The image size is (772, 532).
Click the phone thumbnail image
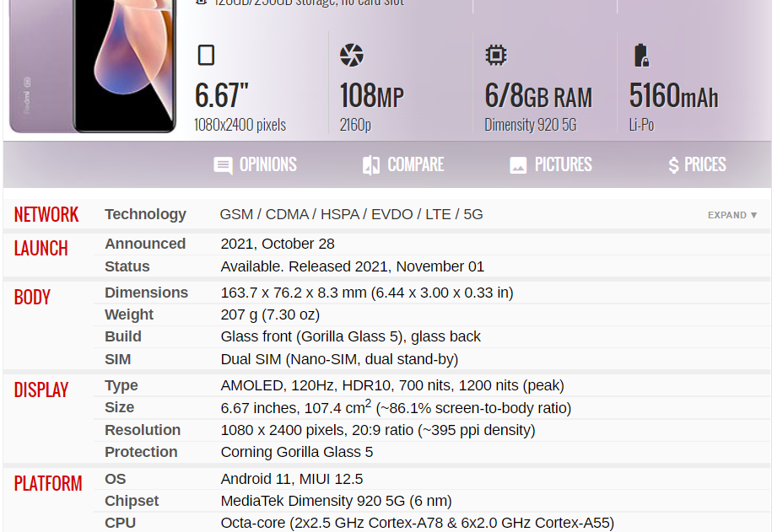93,67
